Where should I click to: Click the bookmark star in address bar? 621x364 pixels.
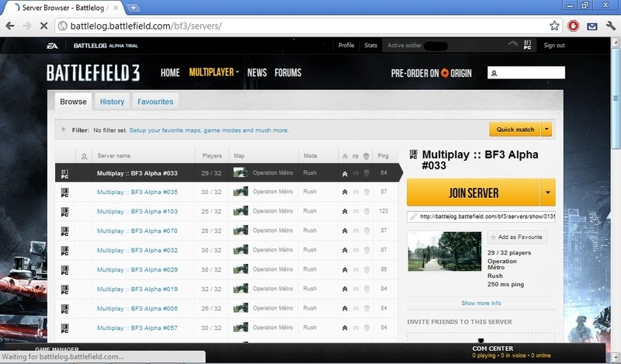(x=554, y=26)
